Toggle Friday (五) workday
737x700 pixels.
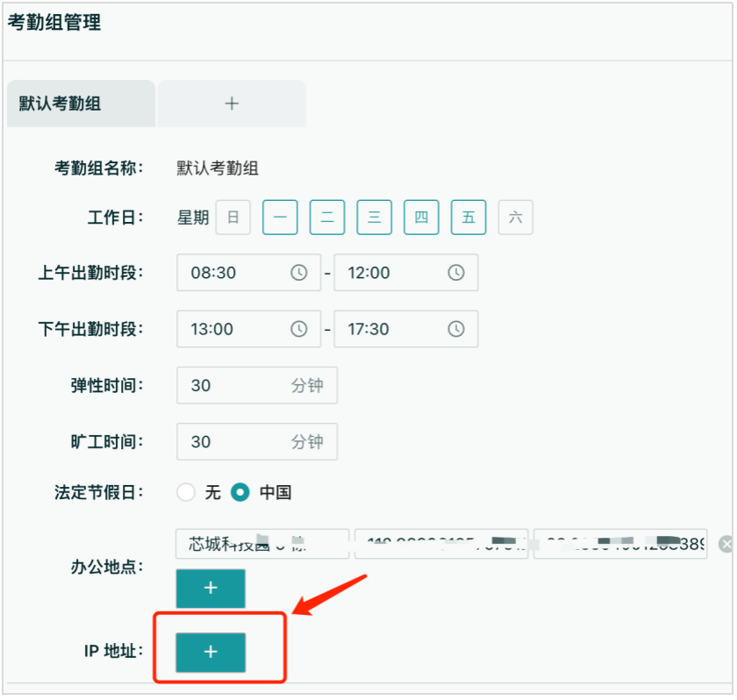coord(469,218)
